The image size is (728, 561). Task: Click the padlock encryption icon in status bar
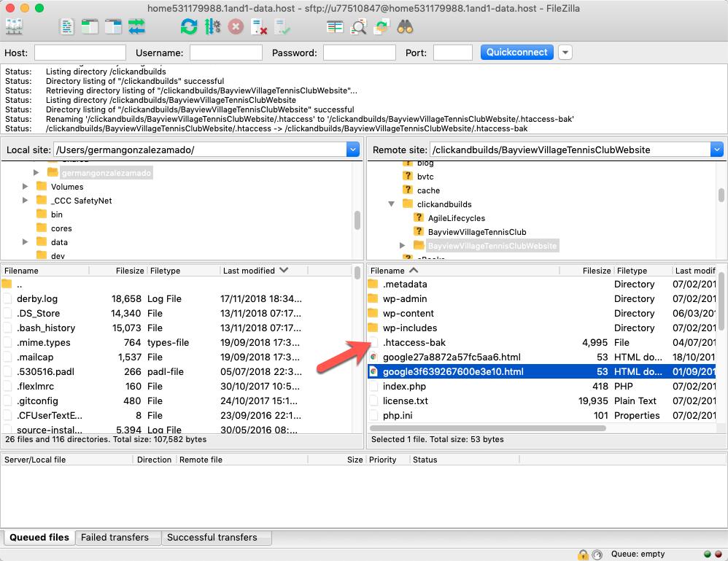pyautogui.click(x=583, y=554)
